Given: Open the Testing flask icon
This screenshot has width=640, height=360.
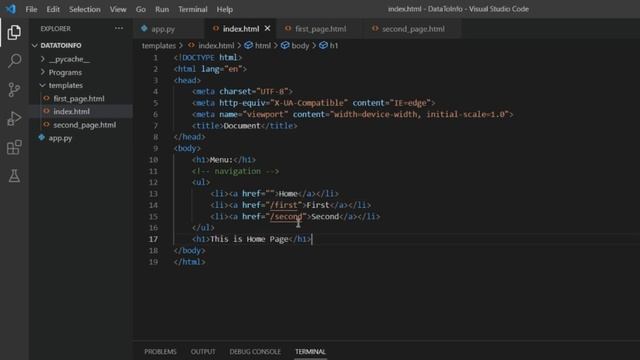Looking at the screenshot, I should point(14,176).
